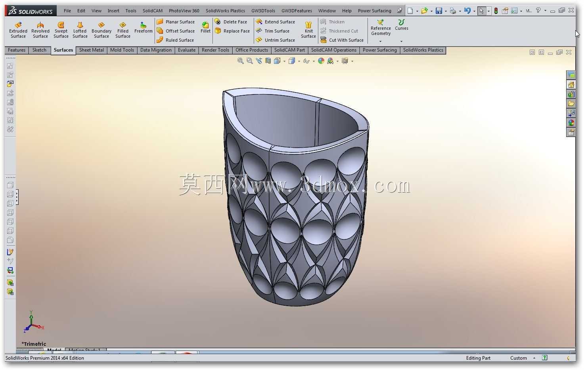Click the Rebuild traffic light icon
The width and height of the screenshot is (588, 370).
click(496, 11)
